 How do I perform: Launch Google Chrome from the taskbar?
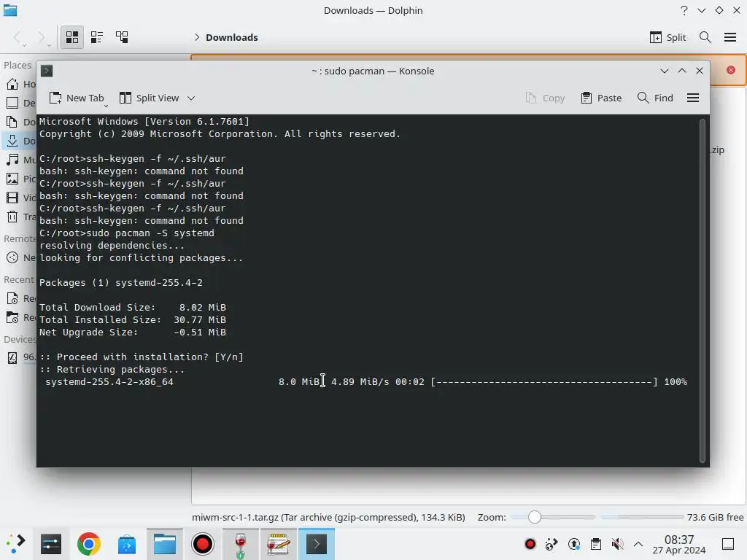click(x=88, y=544)
